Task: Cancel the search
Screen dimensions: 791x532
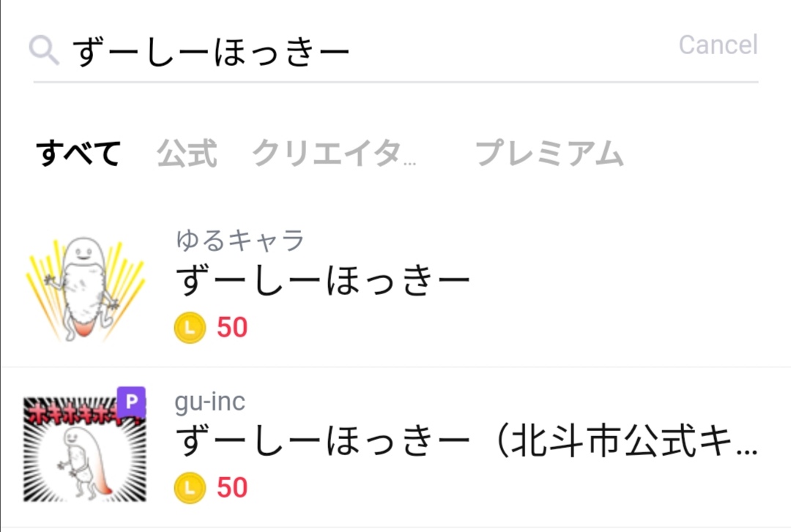Action: (718, 45)
